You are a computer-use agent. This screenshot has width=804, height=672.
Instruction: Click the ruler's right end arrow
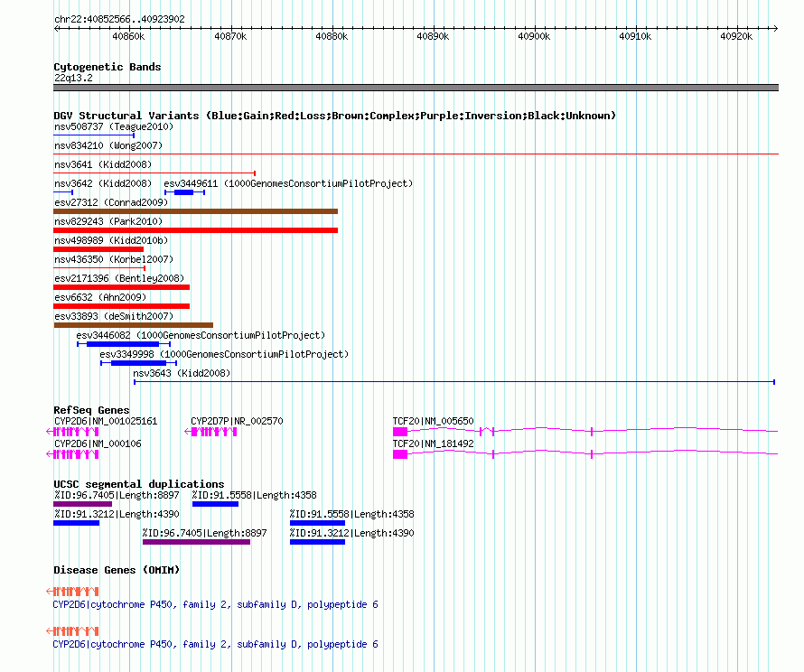coord(775,29)
